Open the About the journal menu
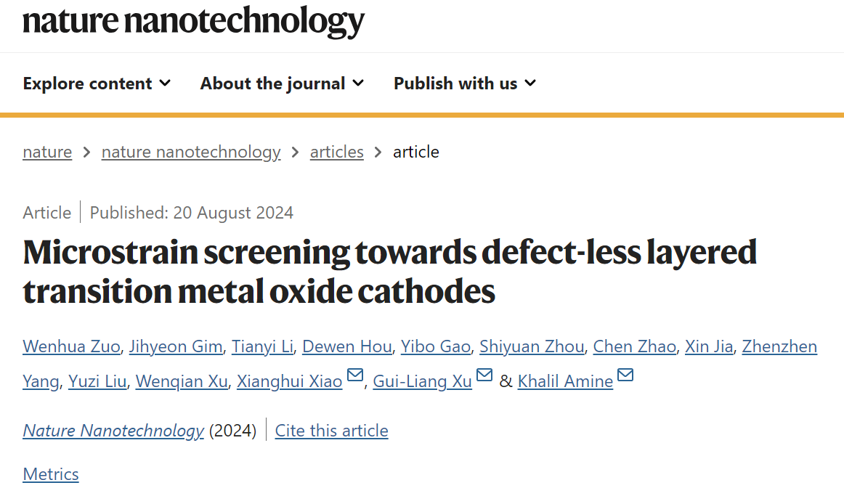 point(282,84)
